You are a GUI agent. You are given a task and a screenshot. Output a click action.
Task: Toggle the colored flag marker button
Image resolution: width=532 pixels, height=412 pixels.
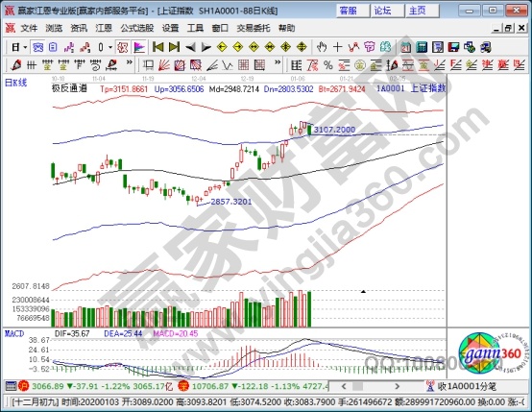139,47
